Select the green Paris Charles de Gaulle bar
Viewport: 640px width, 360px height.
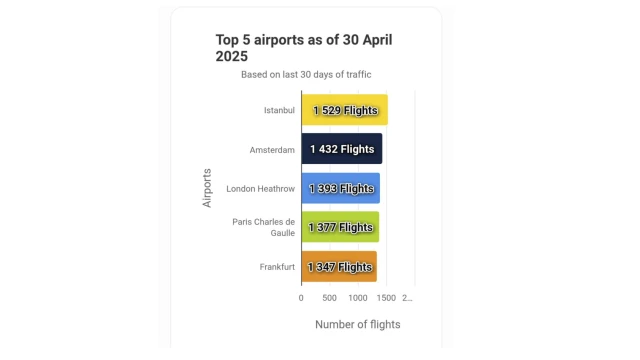340,227
